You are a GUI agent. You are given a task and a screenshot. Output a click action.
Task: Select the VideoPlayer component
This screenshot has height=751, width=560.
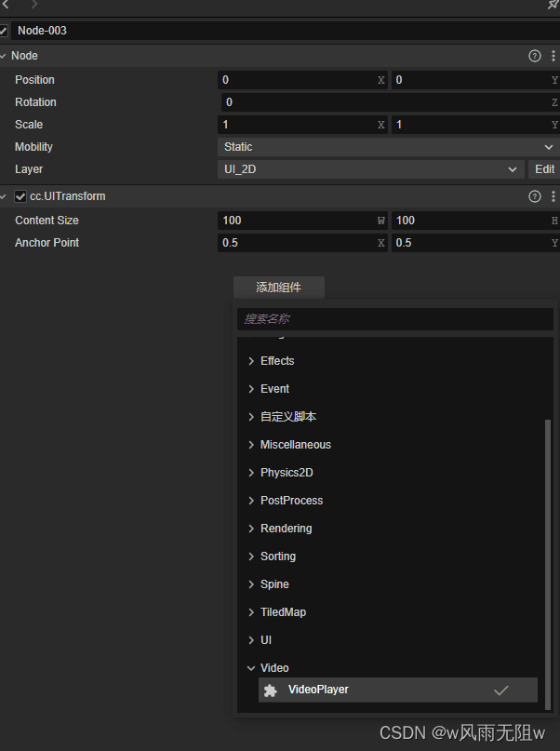(398, 691)
